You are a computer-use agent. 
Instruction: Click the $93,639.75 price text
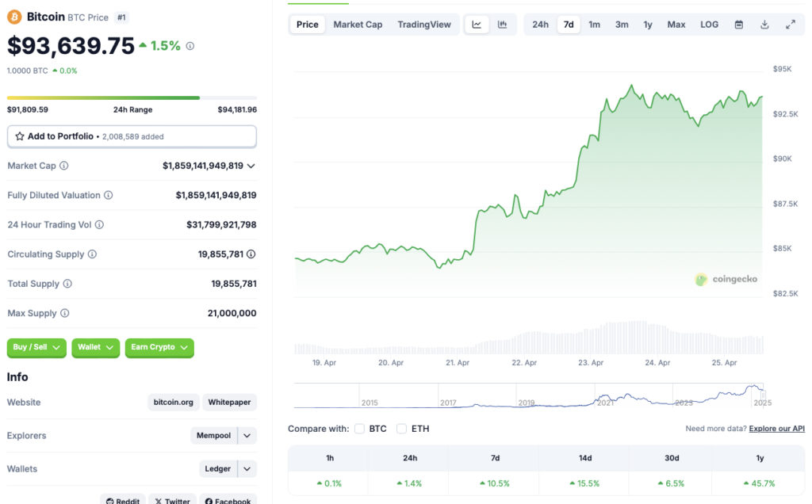click(x=71, y=46)
